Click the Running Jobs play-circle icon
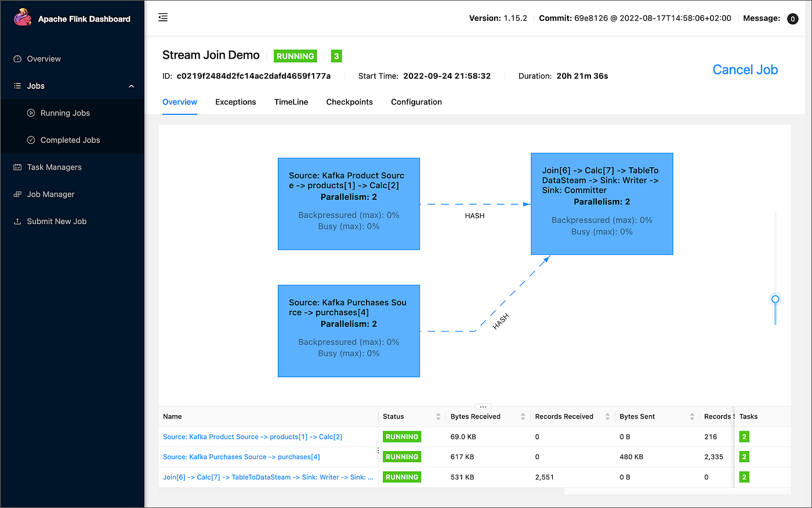Viewport: 812px width, 508px height. point(31,113)
